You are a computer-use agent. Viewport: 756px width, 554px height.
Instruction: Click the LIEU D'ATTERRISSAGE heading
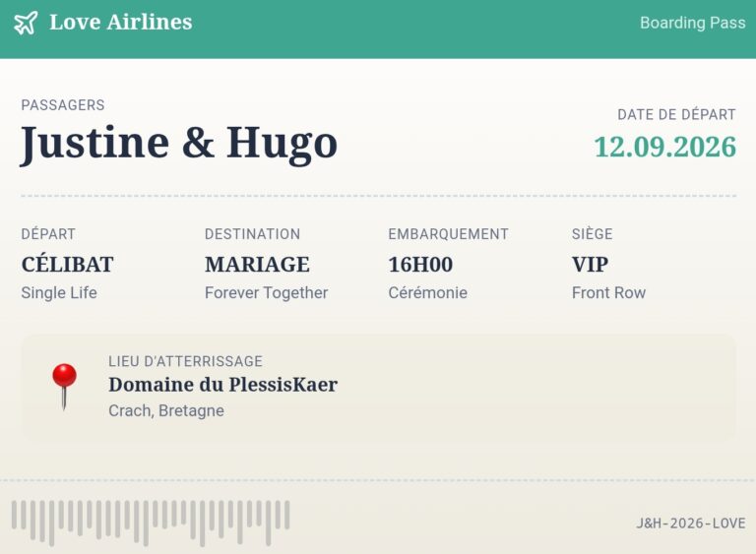click(185, 361)
